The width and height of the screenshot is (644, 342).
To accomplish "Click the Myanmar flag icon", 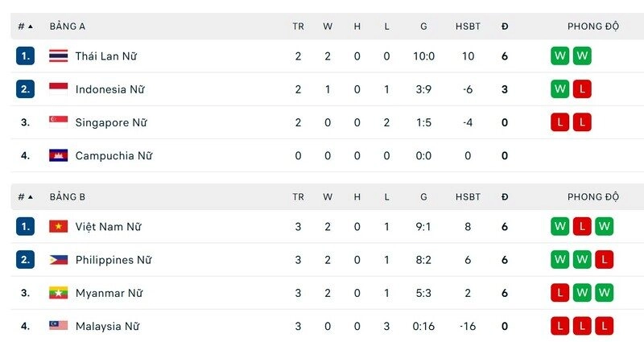I will [x=58, y=293].
